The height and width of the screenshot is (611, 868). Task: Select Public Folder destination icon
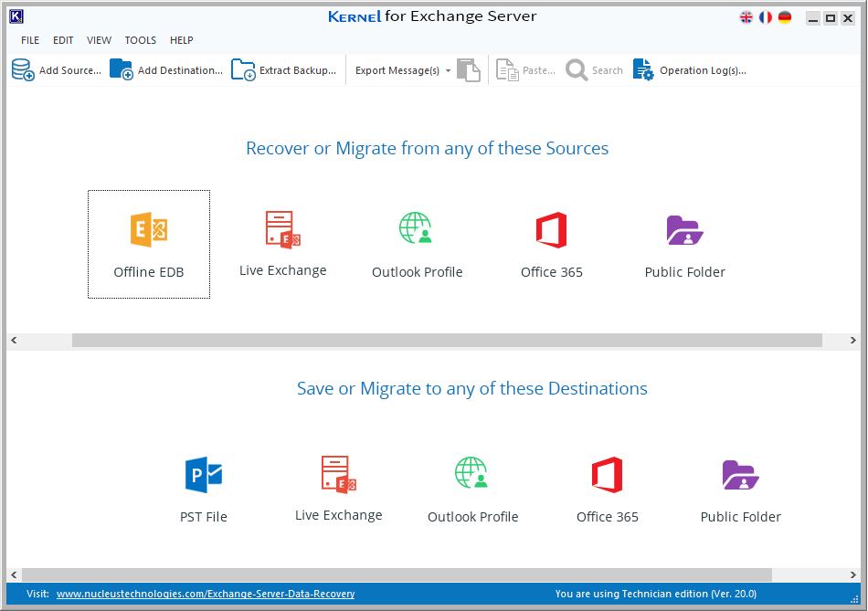(x=741, y=475)
